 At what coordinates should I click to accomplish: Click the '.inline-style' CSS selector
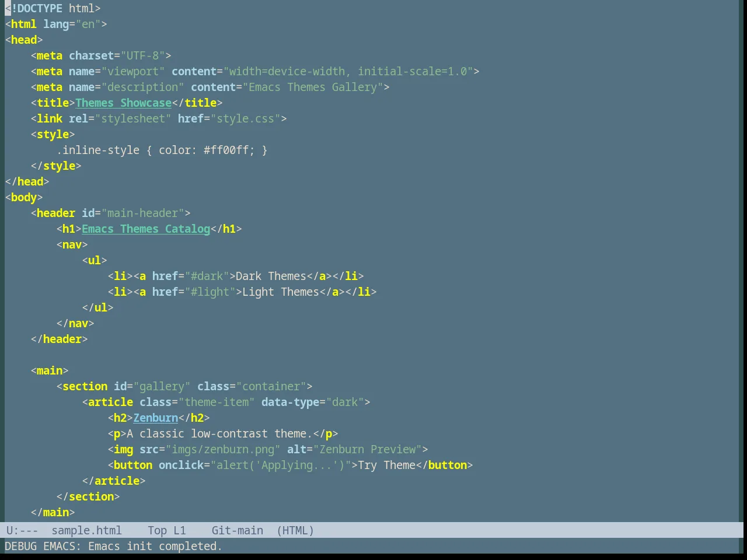pyautogui.click(x=97, y=150)
